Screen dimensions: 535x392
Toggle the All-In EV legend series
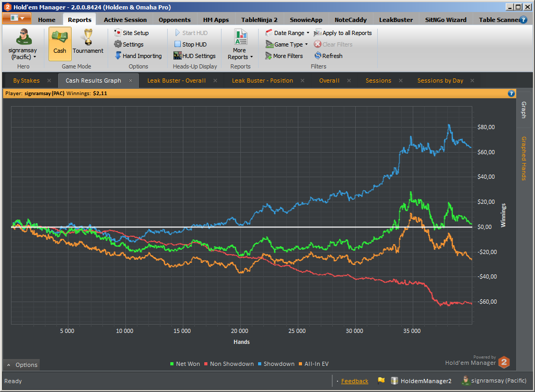pos(313,364)
